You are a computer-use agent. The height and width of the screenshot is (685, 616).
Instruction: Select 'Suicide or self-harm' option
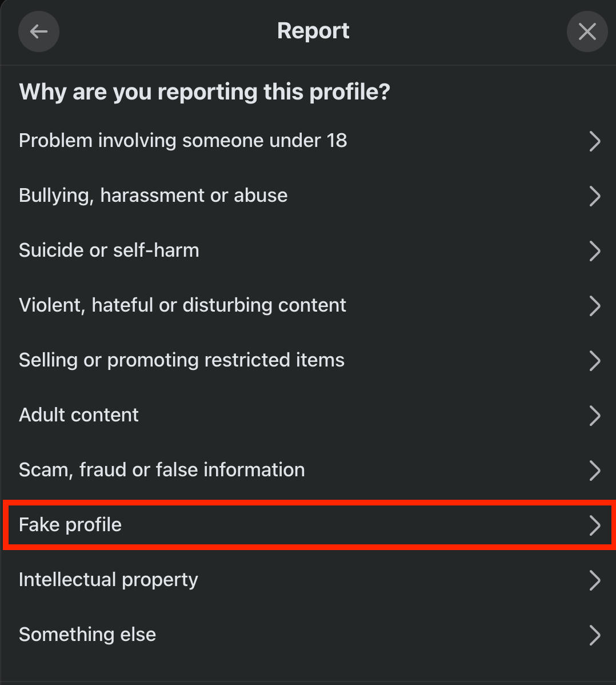coord(109,250)
